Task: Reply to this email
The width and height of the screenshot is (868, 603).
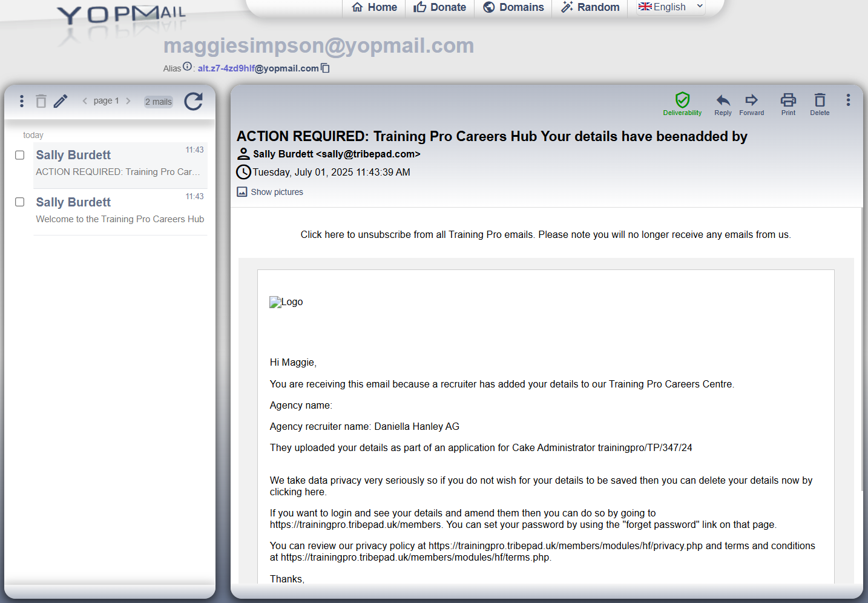Action: tap(723, 104)
